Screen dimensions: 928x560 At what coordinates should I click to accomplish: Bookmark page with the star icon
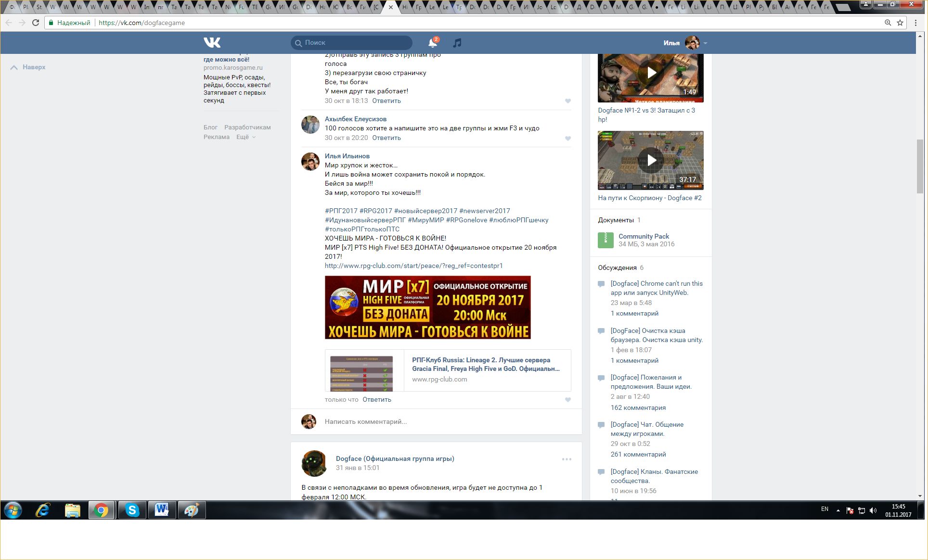pos(900,23)
